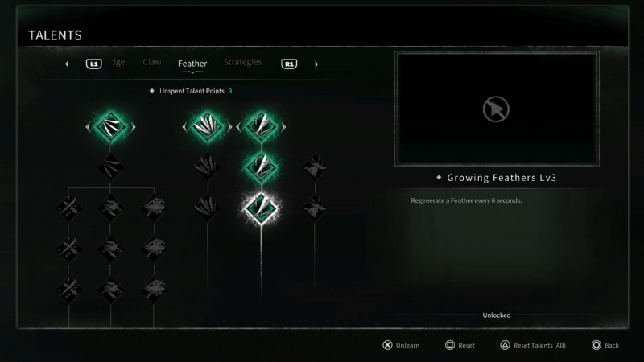Switch to the Claw tab
Viewport: 644px width, 362px height.
[152, 62]
